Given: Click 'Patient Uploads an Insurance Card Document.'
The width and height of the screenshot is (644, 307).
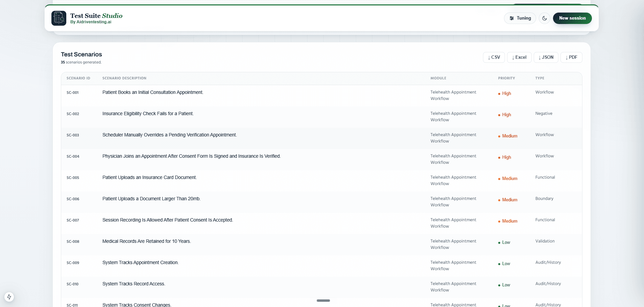Looking at the screenshot, I should 149,178.
